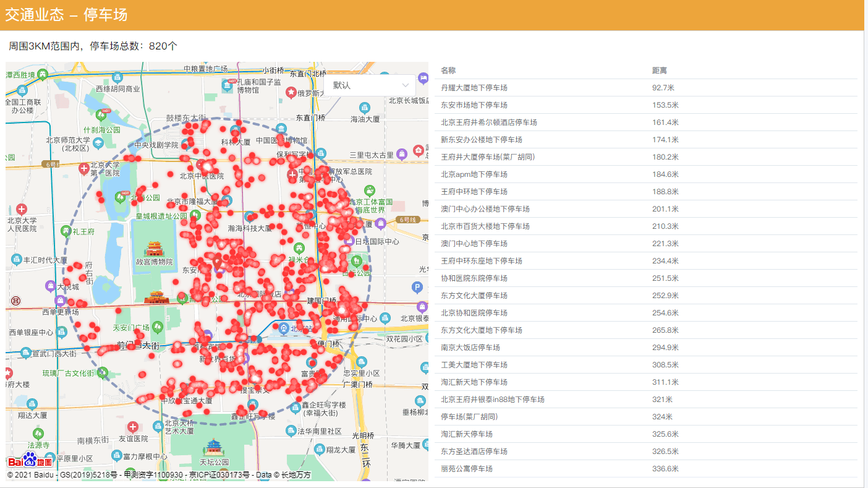Image resolution: width=868 pixels, height=488 pixels.
Task: Click the blue P parking icon
Action: 418,287
